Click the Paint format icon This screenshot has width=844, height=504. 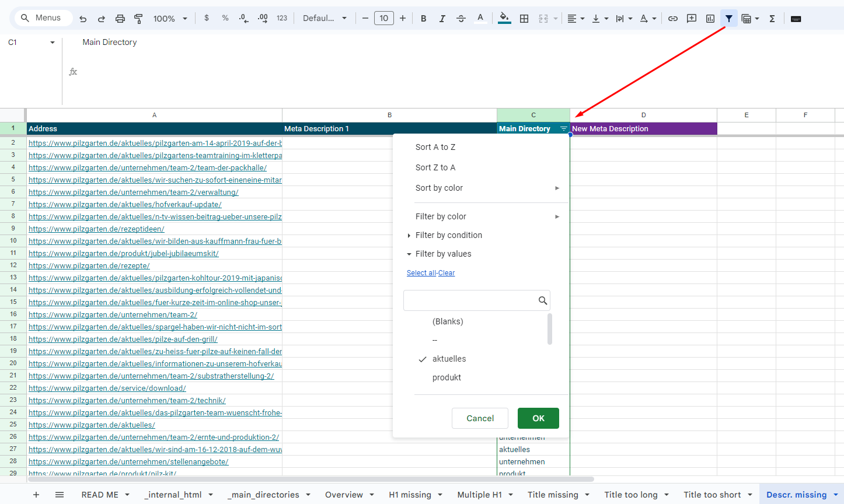(138, 18)
